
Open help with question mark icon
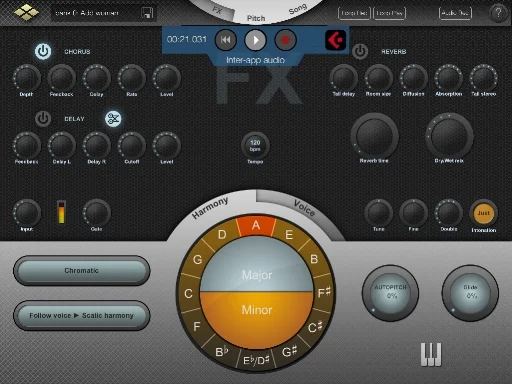click(x=498, y=13)
